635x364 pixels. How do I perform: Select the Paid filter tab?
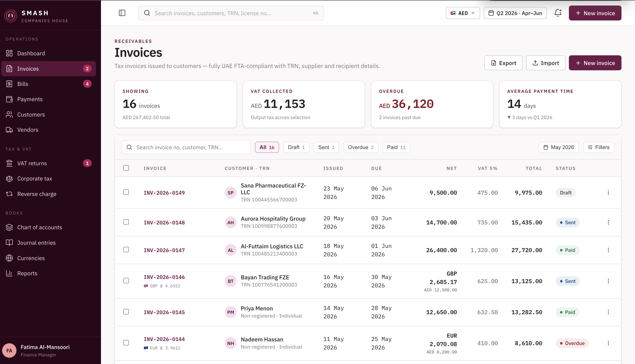(x=396, y=147)
